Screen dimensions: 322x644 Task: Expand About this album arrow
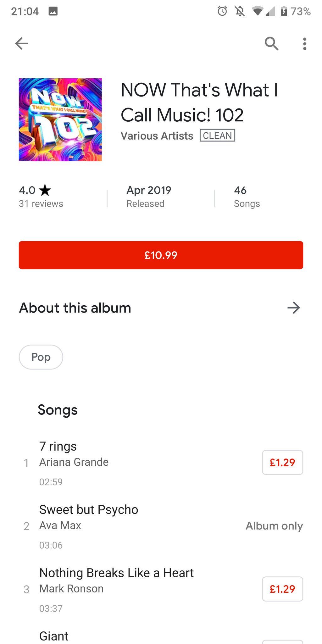pos(293,308)
